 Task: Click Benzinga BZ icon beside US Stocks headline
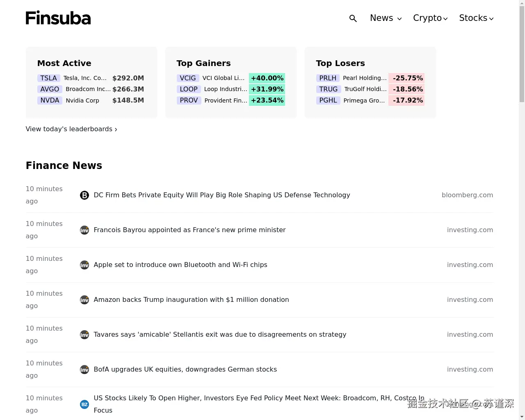[x=84, y=404]
